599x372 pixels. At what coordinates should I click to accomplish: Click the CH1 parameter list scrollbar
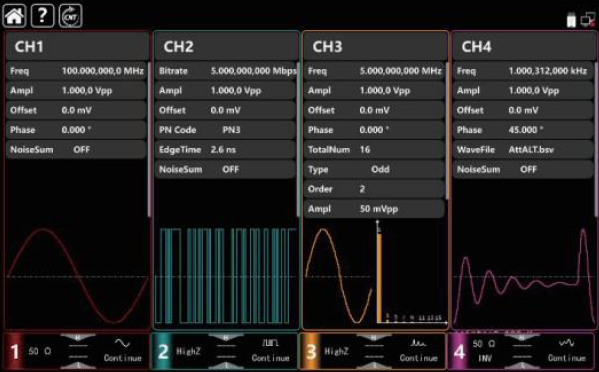149,140
